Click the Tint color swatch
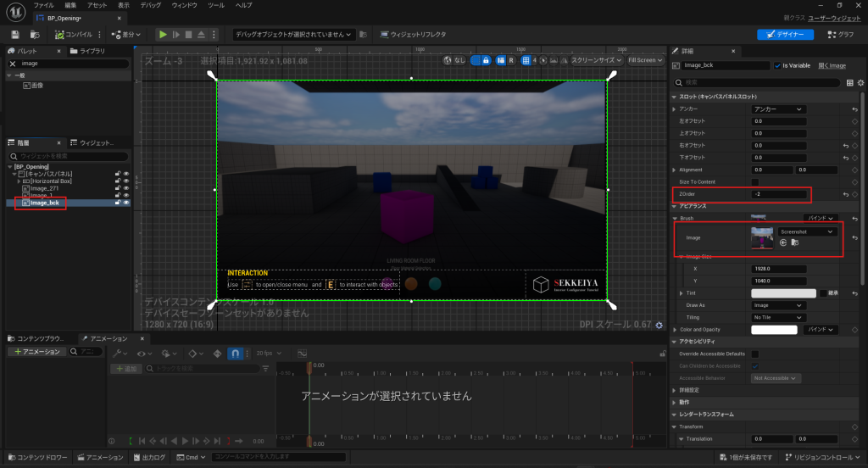 783,292
